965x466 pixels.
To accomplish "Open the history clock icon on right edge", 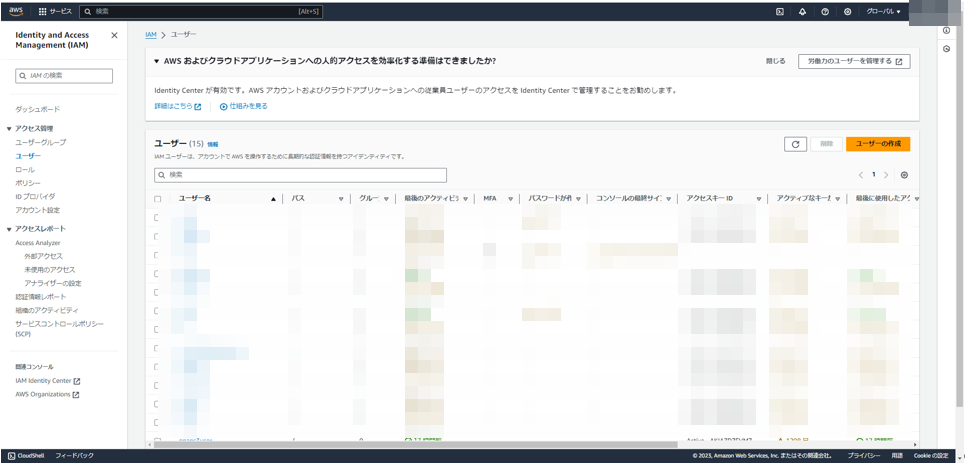I will point(947,49).
